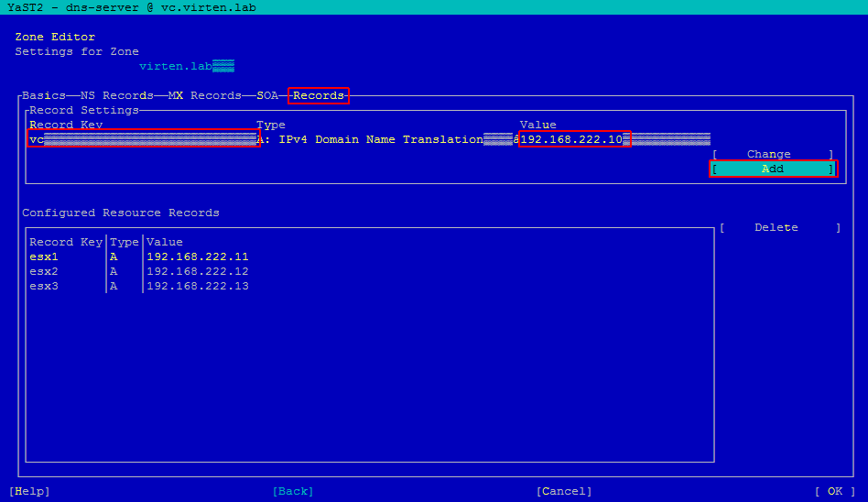Click the Value field with 192.168.222.10

(615, 139)
